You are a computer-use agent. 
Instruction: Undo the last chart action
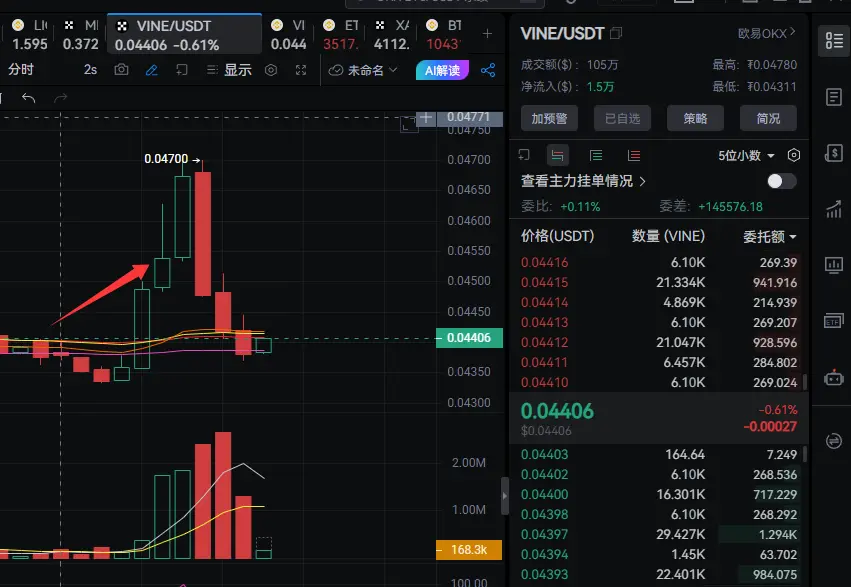29,98
